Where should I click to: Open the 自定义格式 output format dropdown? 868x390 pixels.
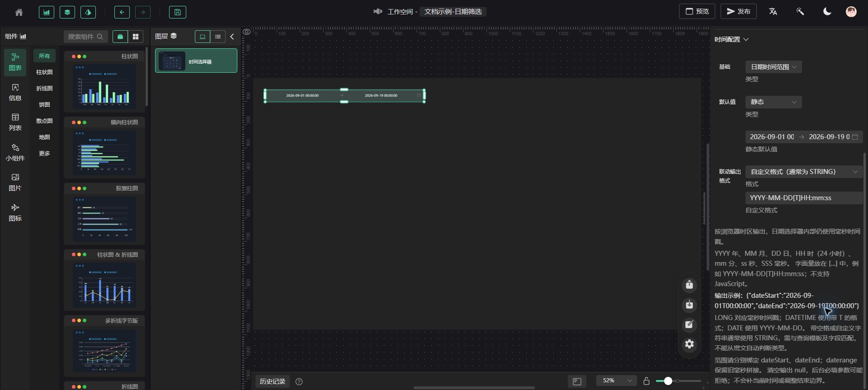pyautogui.click(x=804, y=172)
